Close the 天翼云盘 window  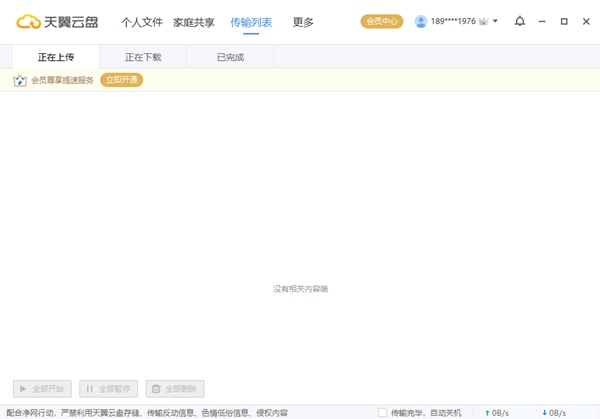pyautogui.click(x=586, y=21)
